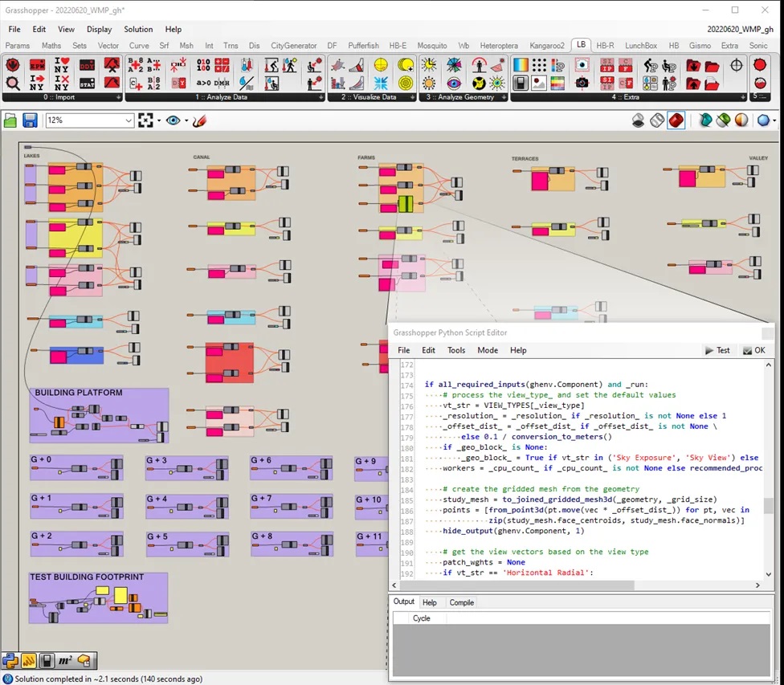Toggle the switch icon in bottom widget bar

[47, 660]
